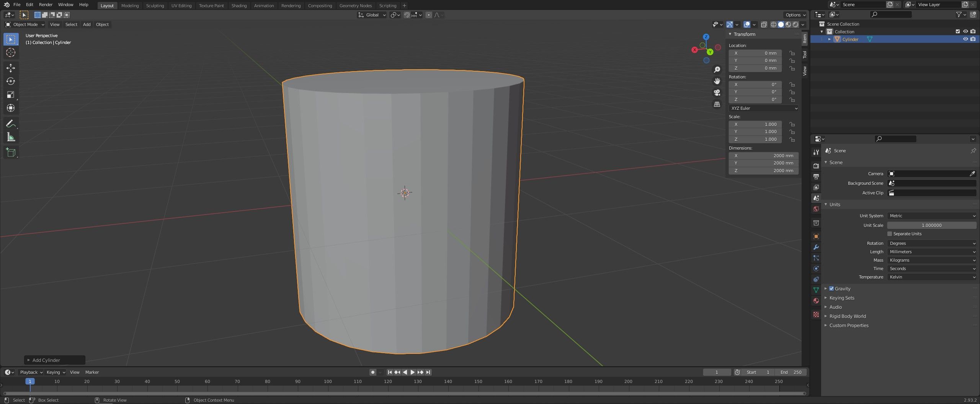The image size is (980, 404).
Task: Click the camera eyedropper icon
Action: point(972,174)
